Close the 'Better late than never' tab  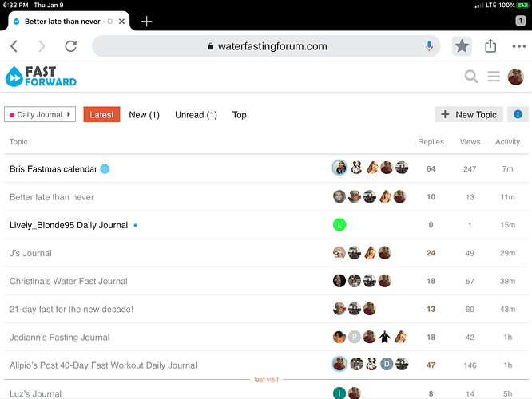(x=121, y=22)
